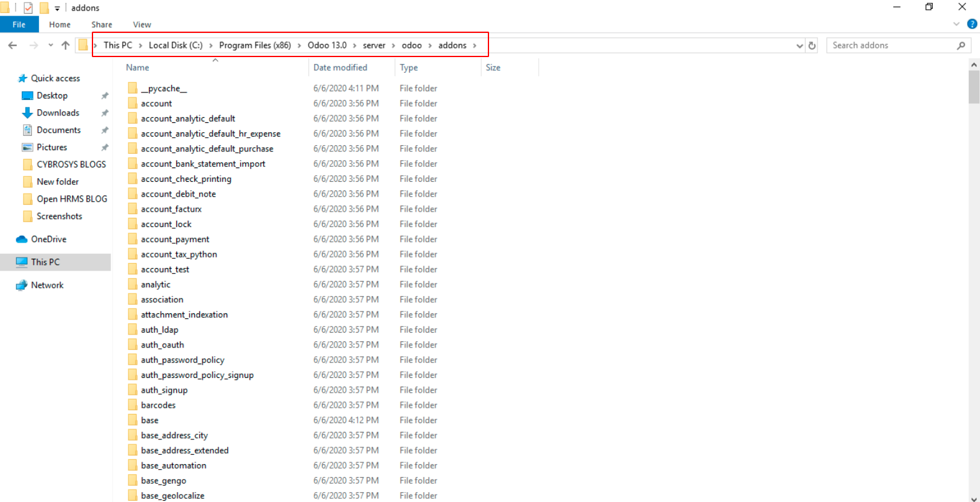Expand the address bar history dropdown
The width and height of the screenshot is (980, 502).
799,45
